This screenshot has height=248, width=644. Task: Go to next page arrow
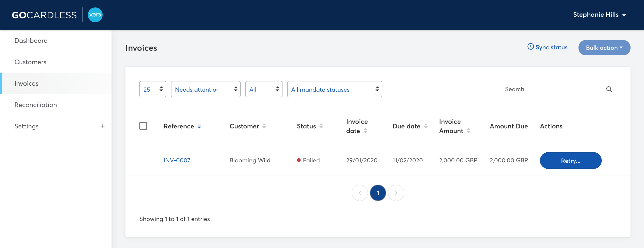(396, 193)
